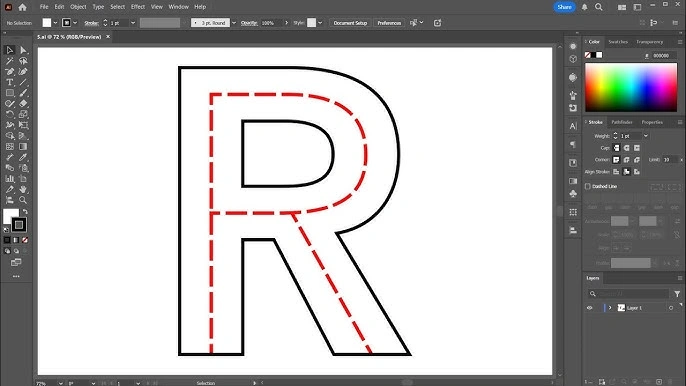Image resolution: width=686 pixels, height=386 pixels.
Task: Set fill to None in toolbar
Action: (x=25, y=240)
